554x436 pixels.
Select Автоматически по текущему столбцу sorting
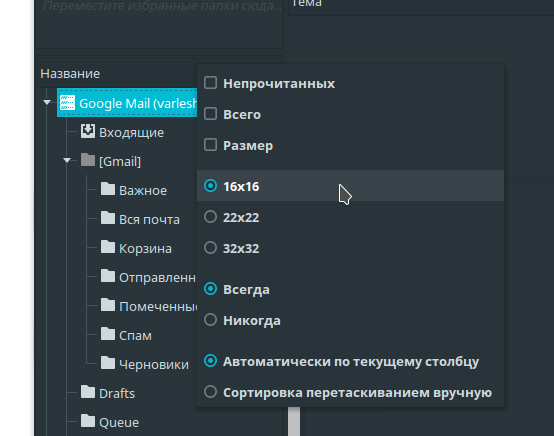coord(211,361)
